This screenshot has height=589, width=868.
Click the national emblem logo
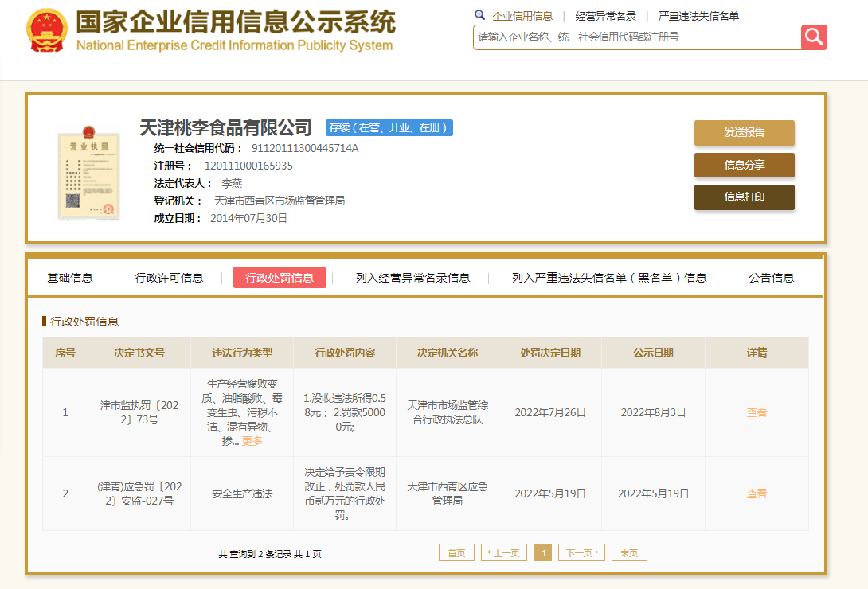point(46,30)
